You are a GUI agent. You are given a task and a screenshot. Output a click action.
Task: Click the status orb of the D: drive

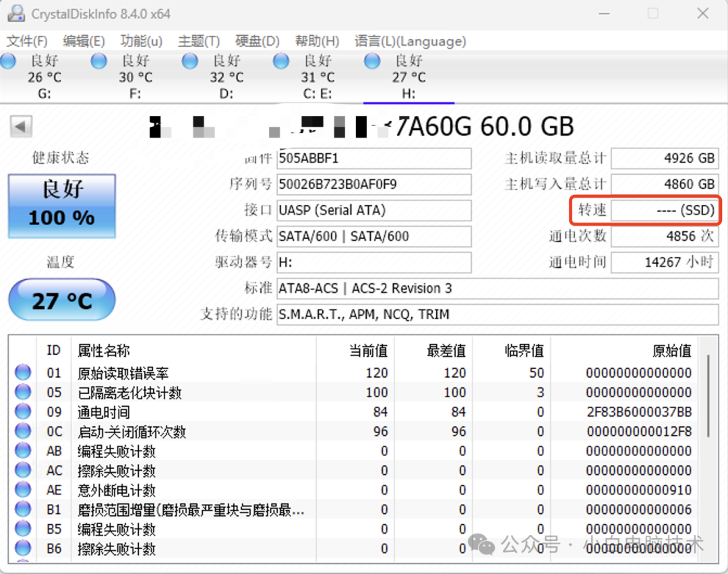point(189,61)
